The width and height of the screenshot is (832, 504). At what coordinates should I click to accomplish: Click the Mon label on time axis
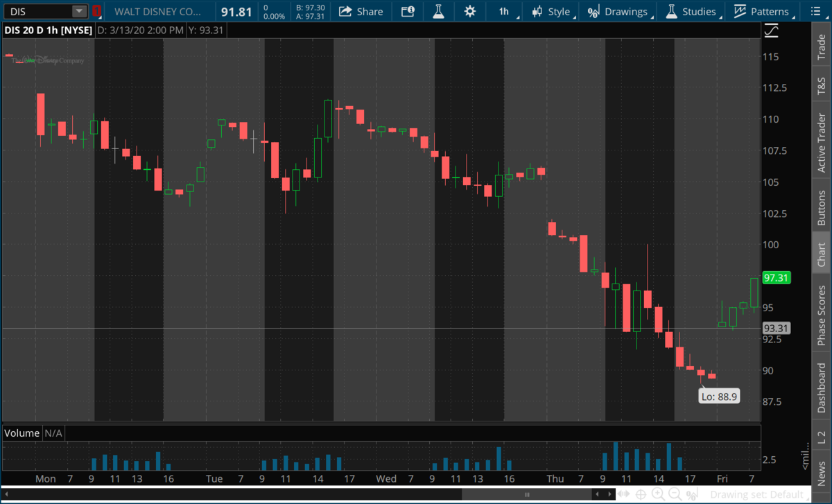point(46,478)
